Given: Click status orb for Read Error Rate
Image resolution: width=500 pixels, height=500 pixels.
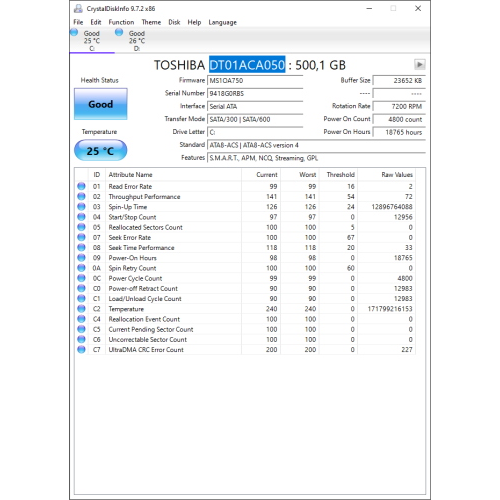Looking at the screenshot, I should click(x=81, y=186).
